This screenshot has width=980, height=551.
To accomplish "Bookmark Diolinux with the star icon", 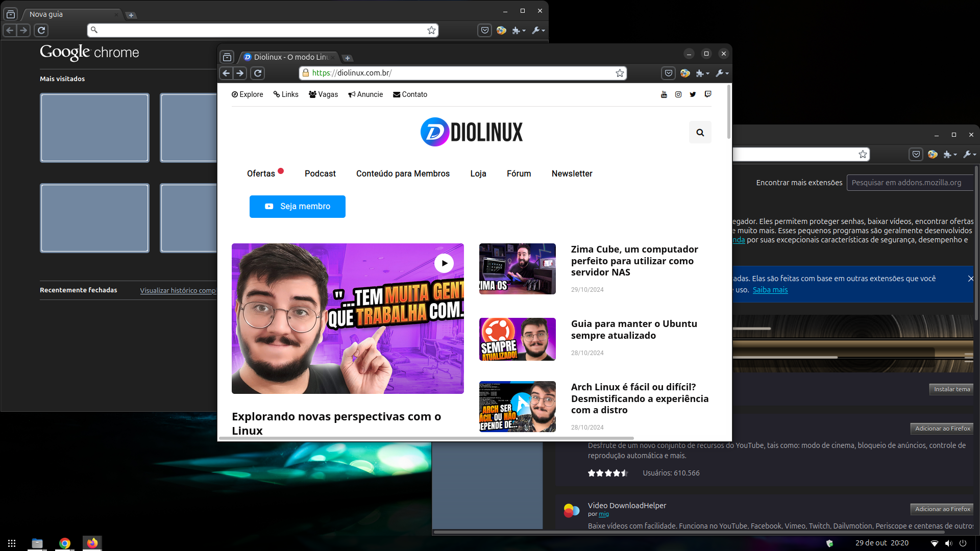I will [620, 73].
